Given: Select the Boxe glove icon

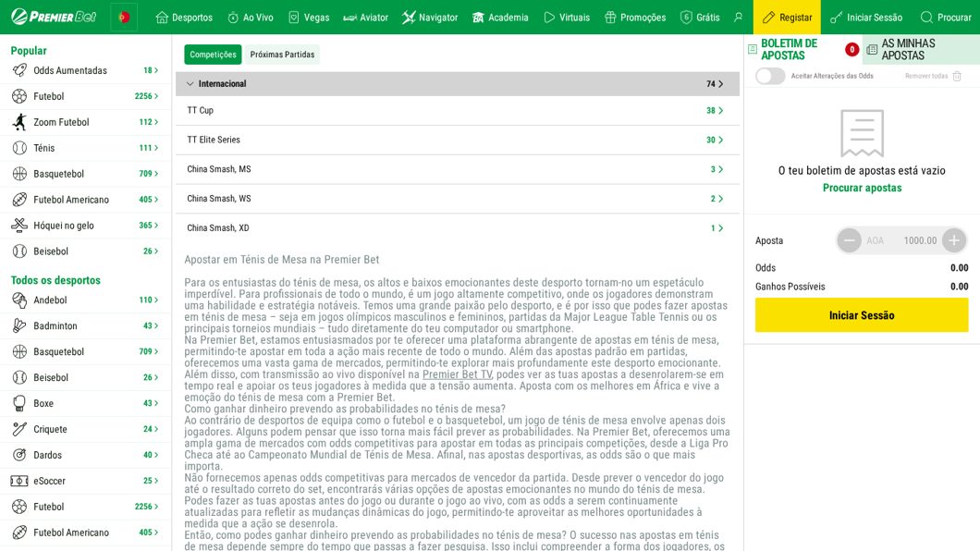Looking at the screenshot, I should point(19,404).
